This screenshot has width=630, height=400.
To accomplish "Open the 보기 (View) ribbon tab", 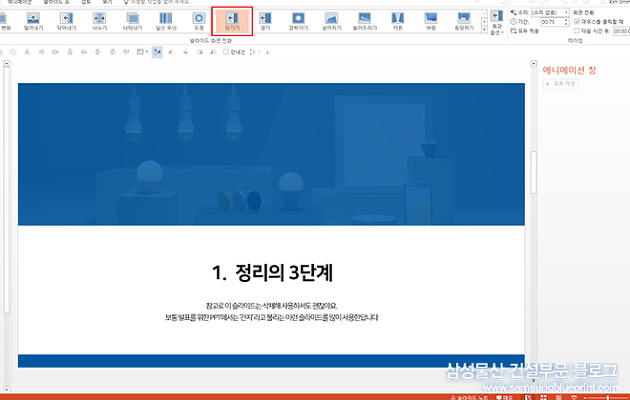I will (x=107, y=2).
